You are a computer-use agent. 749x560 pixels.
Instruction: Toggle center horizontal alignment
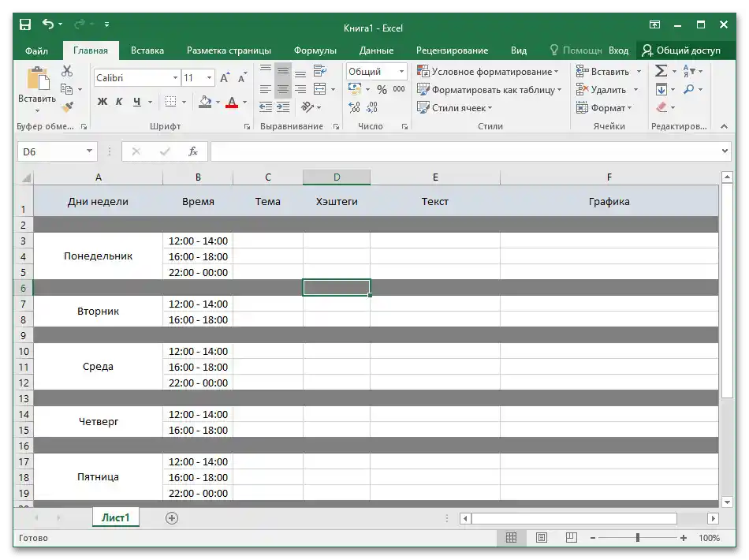pyautogui.click(x=283, y=89)
